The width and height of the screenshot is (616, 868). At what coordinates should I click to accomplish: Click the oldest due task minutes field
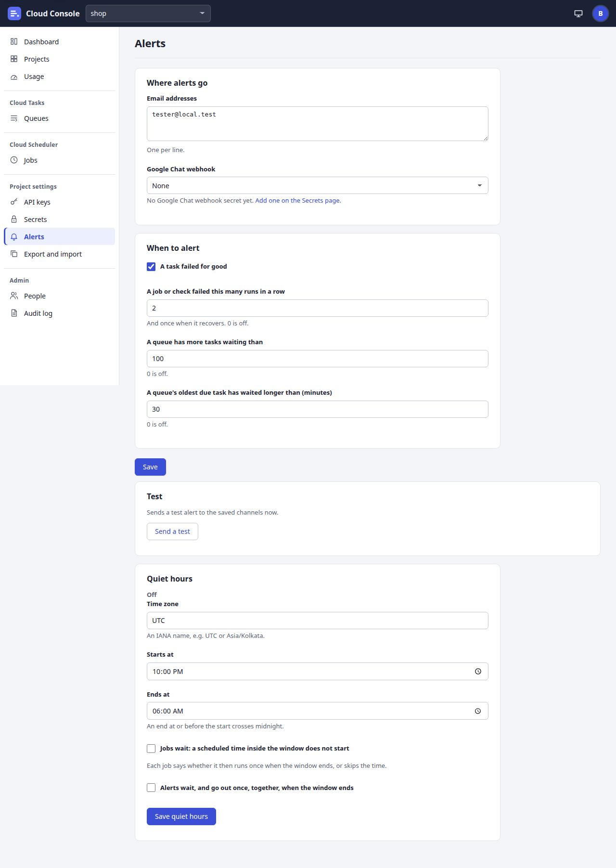pos(318,409)
